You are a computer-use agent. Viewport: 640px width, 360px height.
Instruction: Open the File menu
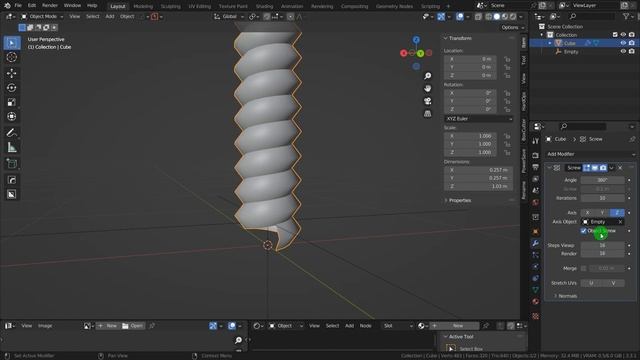(x=18, y=6)
